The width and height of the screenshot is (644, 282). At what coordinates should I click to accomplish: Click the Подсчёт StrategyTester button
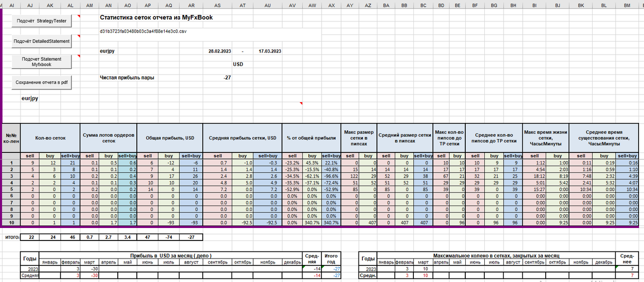pyautogui.click(x=42, y=21)
